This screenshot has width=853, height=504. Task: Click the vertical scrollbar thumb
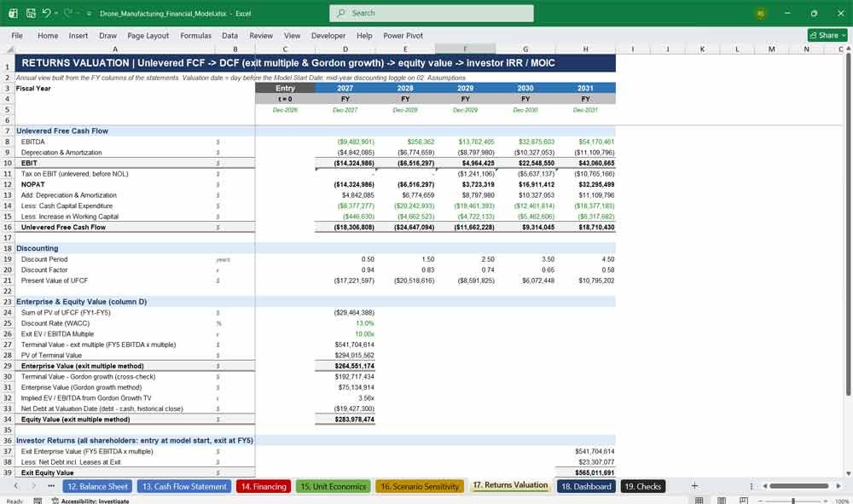point(848,223)
